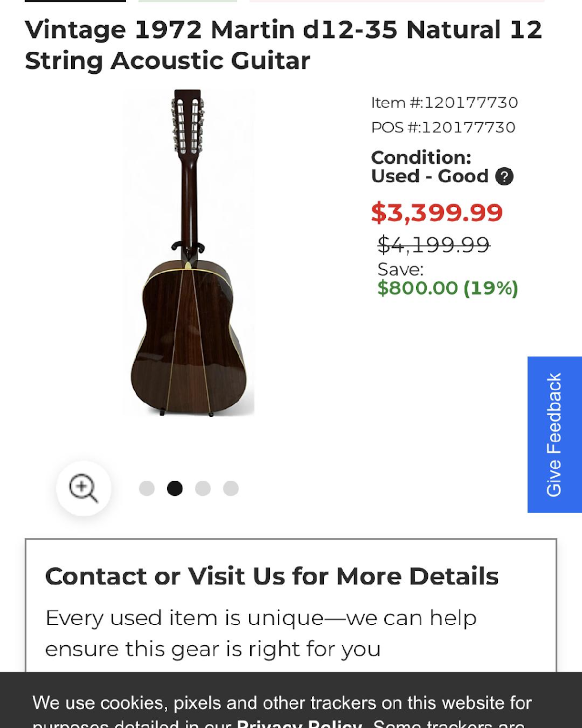The image size is (582, 728).
Task: Click the Contact or Visit Us heading
Action: coord(272,576)
